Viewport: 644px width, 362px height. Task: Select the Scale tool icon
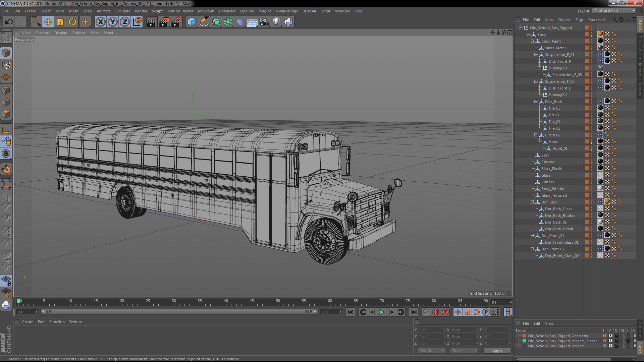pyautogui.click(x=60, y=22)
